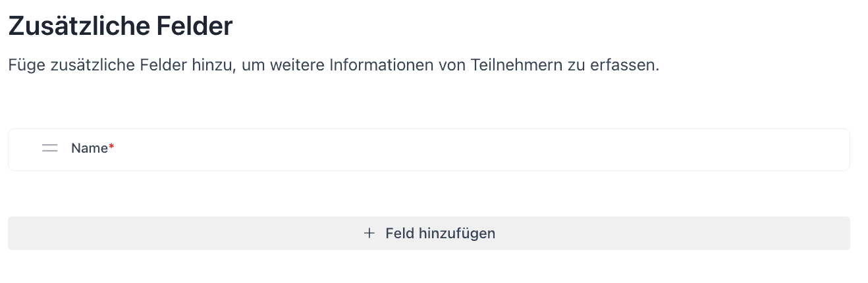868x283 pixels.
Task: Grab the hamburger-style grip in the Name row
Action: click(49, 148)
